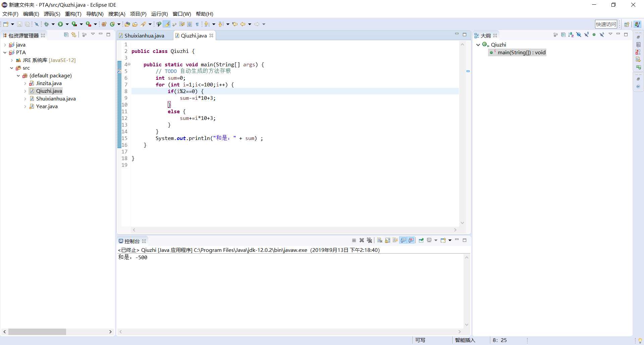
Task: Click the New file wizard toolbar icon
Action: tap(6, 24)
